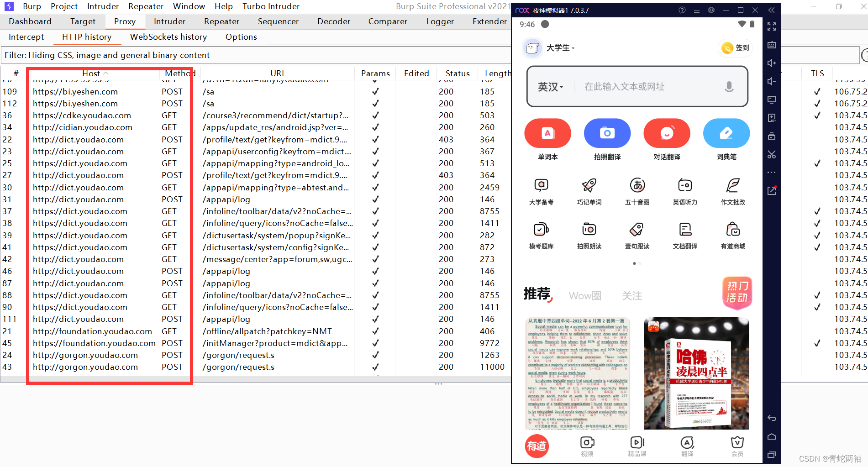Sort by the URL column header
868x467 pixels.
pyautogui.click(x=278, y=73)
